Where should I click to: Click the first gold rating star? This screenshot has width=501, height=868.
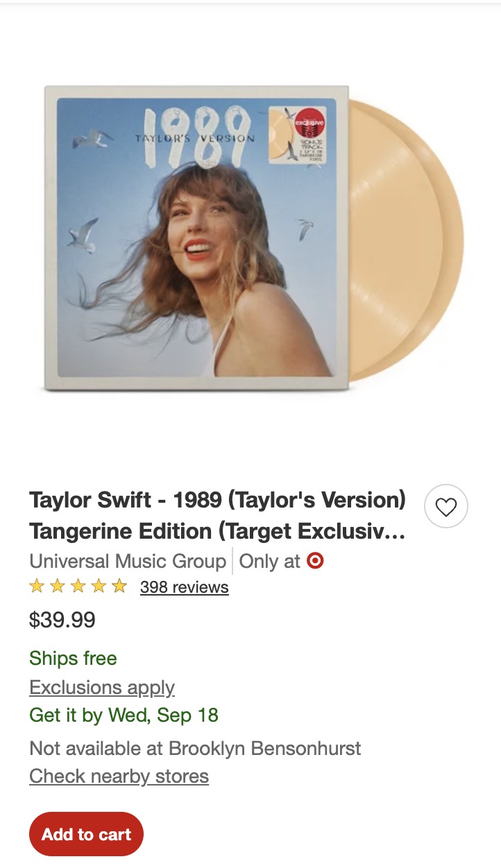click(37, 587)
